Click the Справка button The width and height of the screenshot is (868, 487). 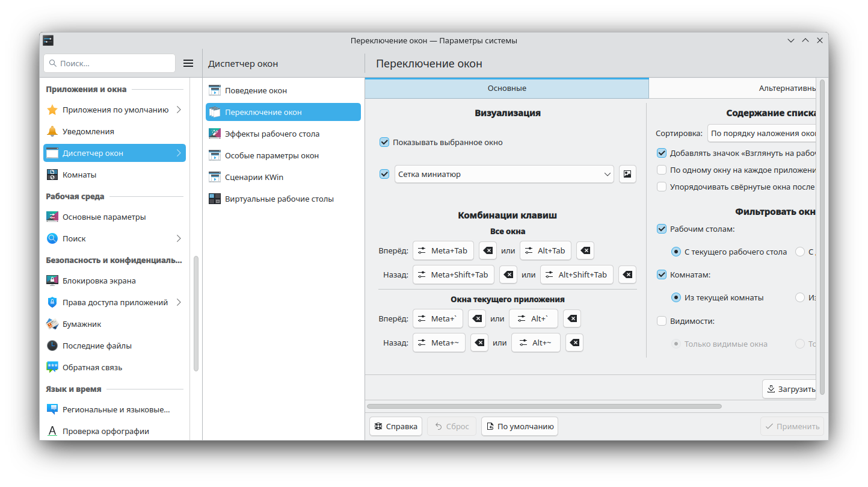[x=396, y=426]
